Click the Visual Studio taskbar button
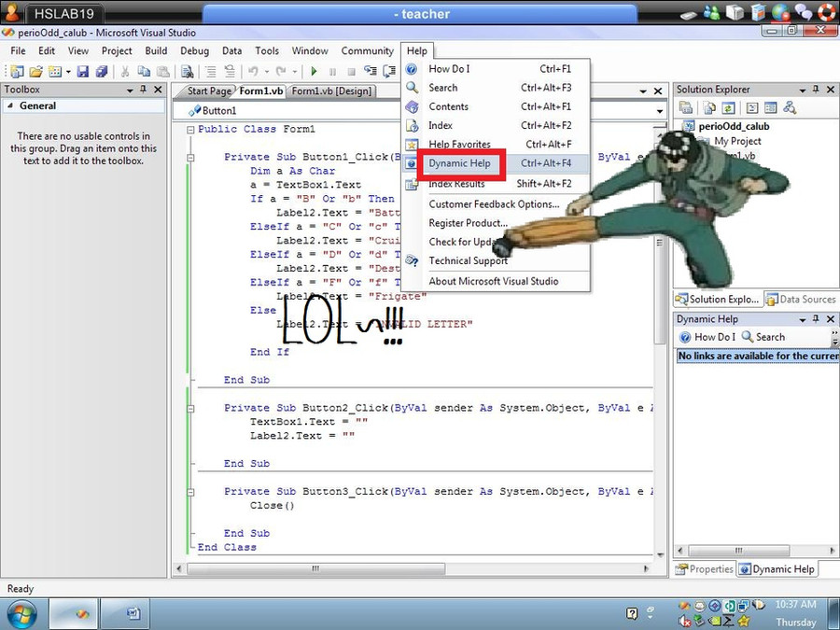 tap(74, 614)
